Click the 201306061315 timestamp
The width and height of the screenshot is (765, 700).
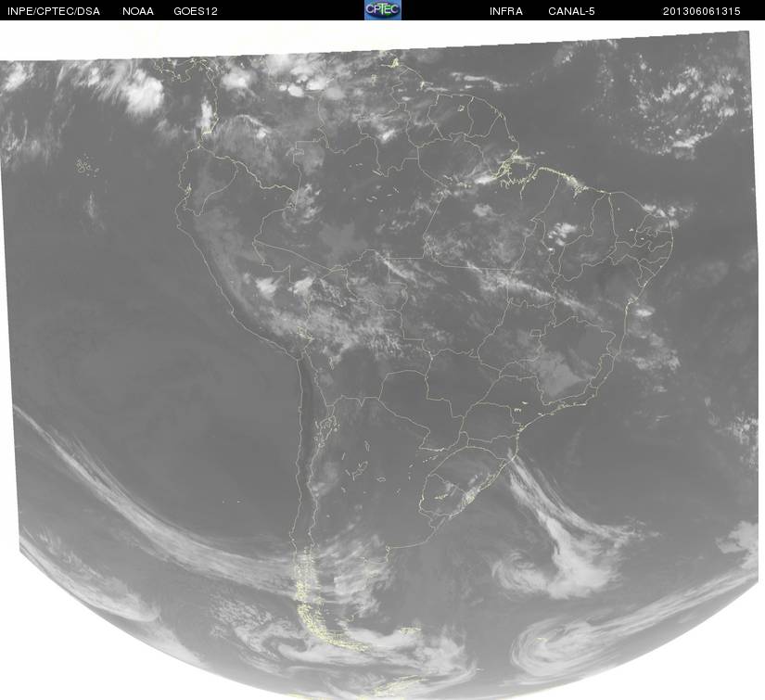point(702,11)
